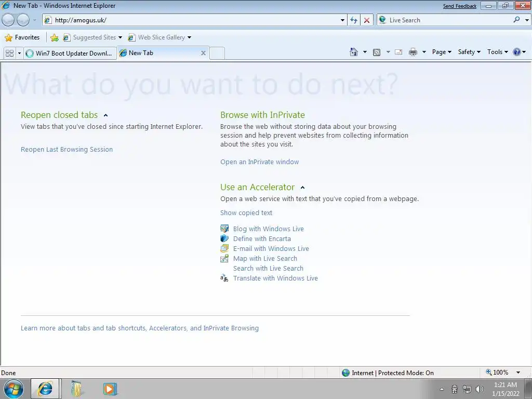Click the Refresh button

click(x=354, y=20)
